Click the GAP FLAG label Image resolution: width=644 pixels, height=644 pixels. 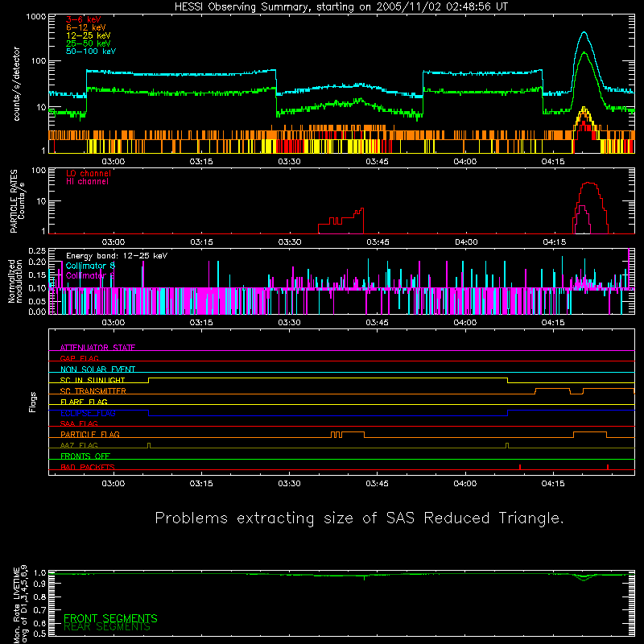coord(79,358)
